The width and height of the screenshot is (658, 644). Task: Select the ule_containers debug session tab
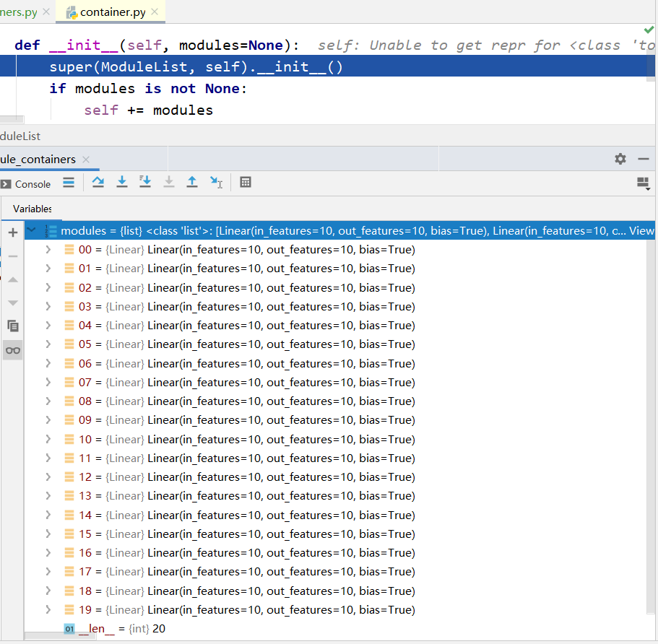(38, 160)
